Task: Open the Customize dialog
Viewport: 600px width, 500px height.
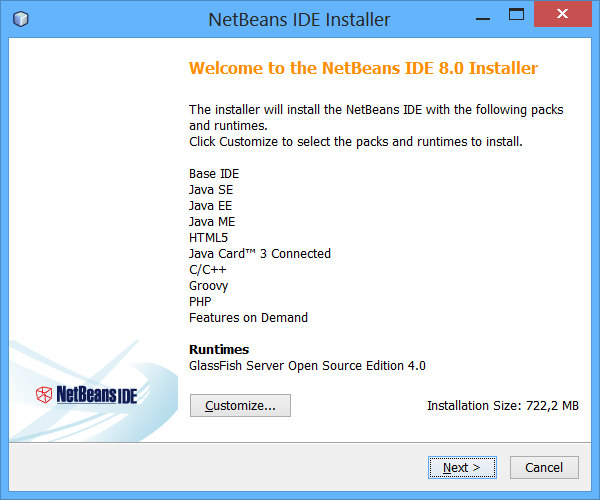Action: coord(240,406)
